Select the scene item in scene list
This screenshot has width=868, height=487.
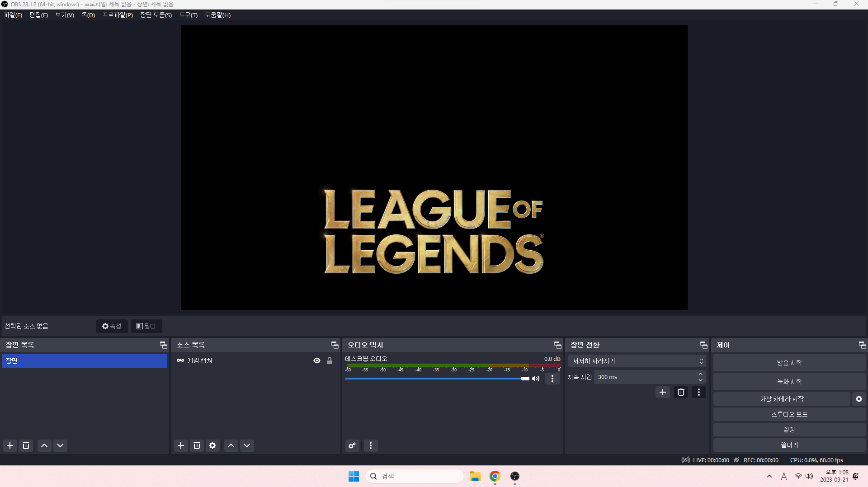[85, 361]
